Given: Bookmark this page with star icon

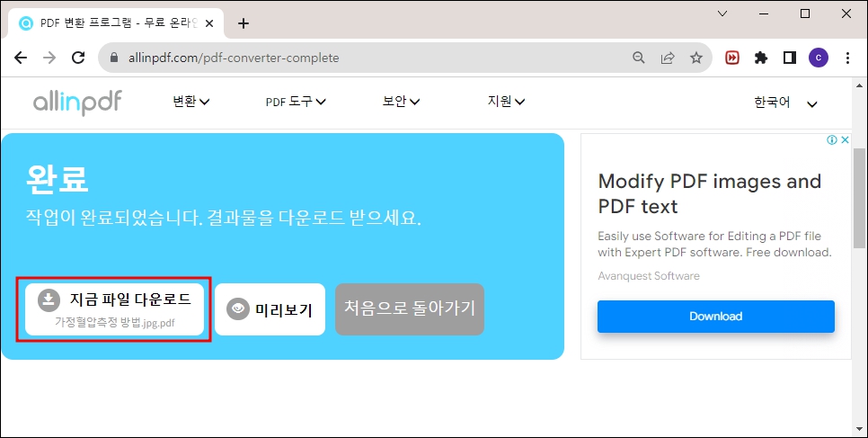Looking at the screenshot, I should (x=696, y=58).
